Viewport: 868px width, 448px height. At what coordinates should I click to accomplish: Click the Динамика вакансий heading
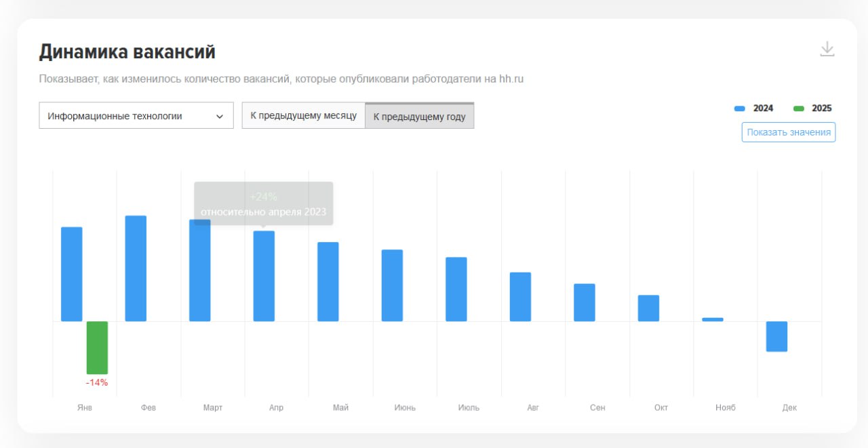[127, 52]
